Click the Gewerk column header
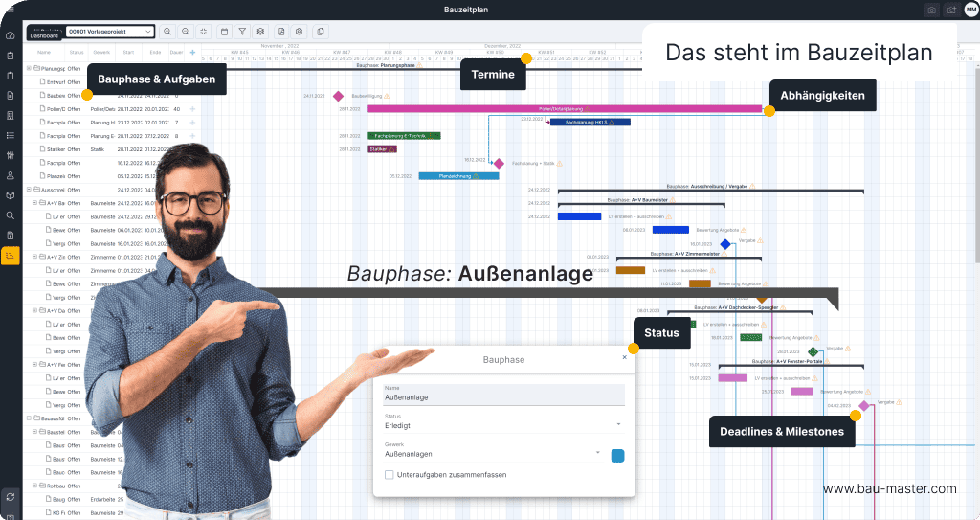 (x=101, y=53)
